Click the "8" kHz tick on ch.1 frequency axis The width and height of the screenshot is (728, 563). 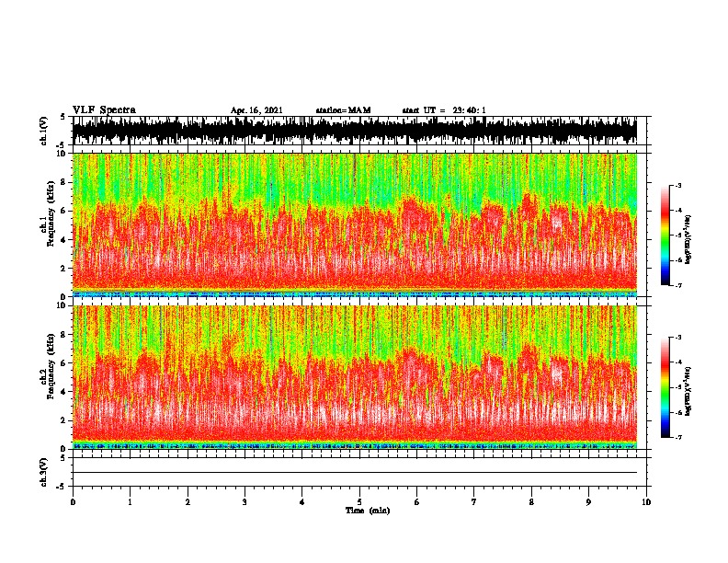click(x=63, y=182)
